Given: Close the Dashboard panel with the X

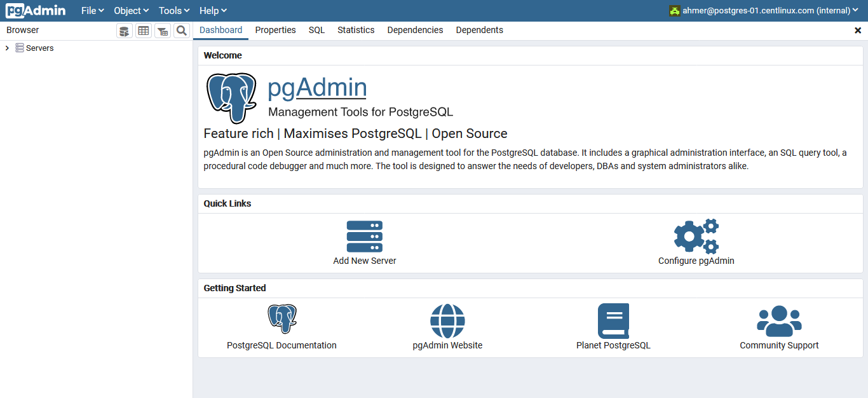Looking at the screenshot, I should [x=858, y=30].
